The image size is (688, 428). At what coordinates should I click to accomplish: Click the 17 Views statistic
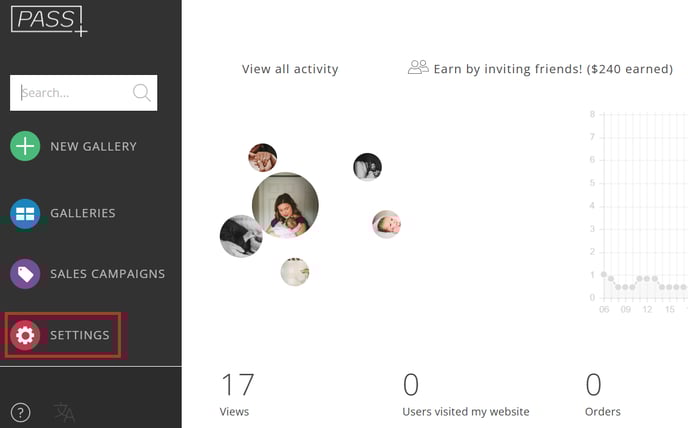point(237,394)
